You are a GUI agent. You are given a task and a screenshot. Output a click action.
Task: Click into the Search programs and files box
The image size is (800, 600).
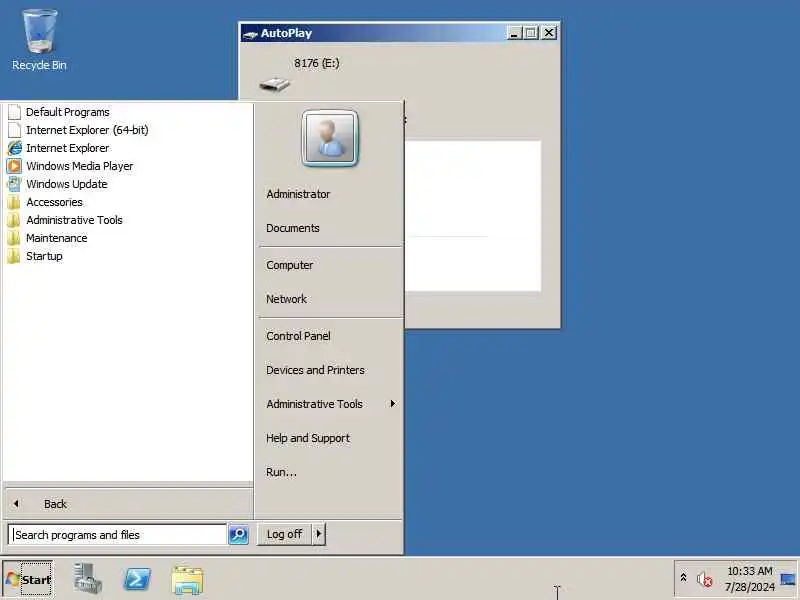[117, 535]
